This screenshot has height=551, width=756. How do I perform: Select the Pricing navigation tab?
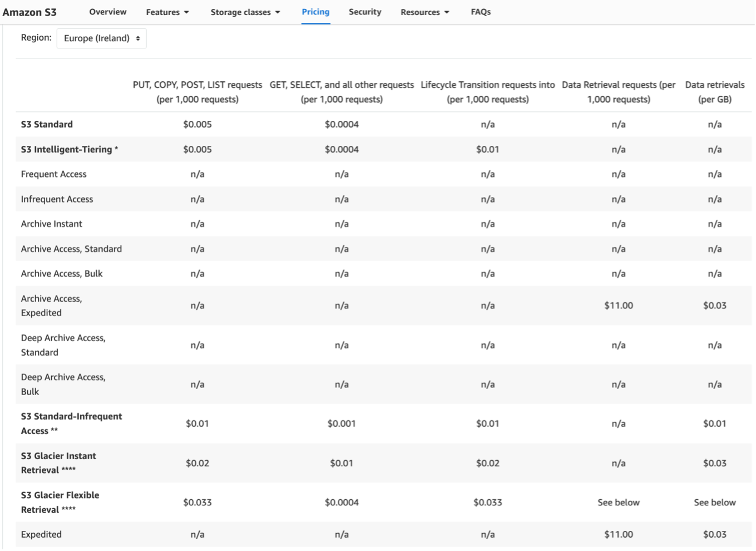(x=315, y=12)
